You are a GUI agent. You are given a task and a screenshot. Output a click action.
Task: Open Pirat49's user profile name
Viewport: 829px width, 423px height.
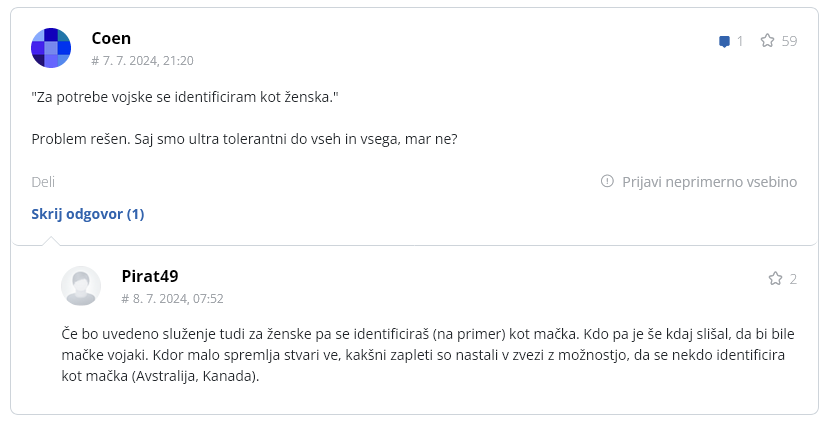[x=150, y=276]
